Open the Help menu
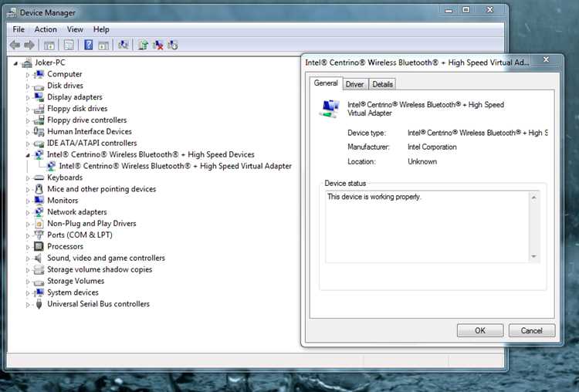 coord(101,29)
